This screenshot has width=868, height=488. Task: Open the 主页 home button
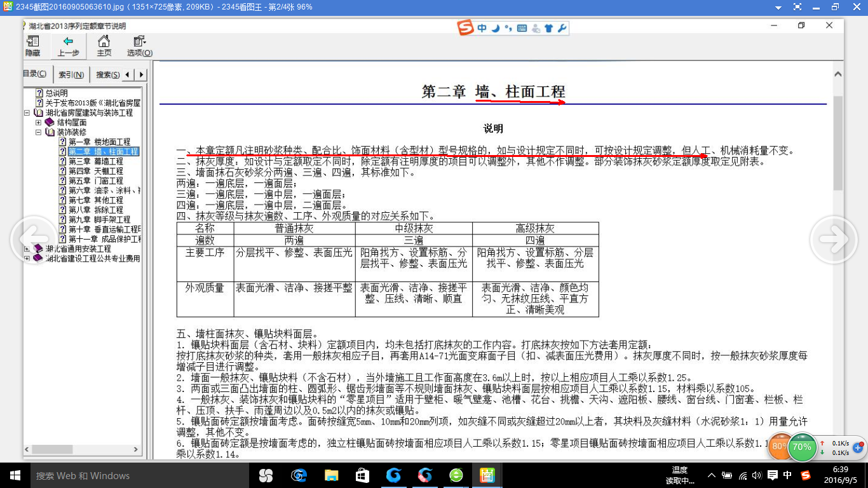(104, 46)
